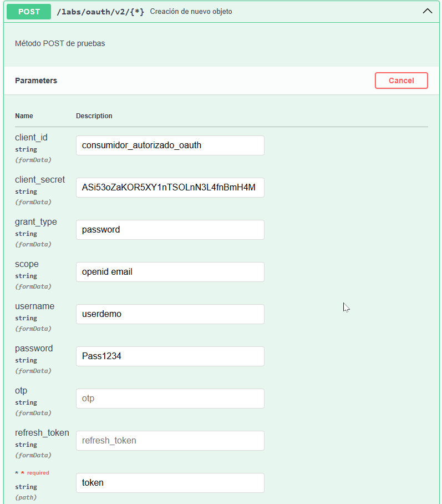Focus the empty refresh_token input
The image size is (442, 504).
tap(170, 441)
